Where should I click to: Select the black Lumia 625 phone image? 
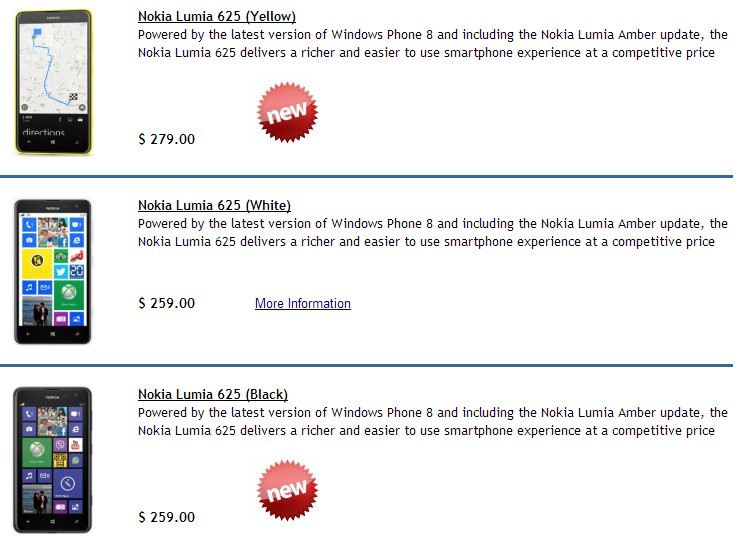coord(53,459)
